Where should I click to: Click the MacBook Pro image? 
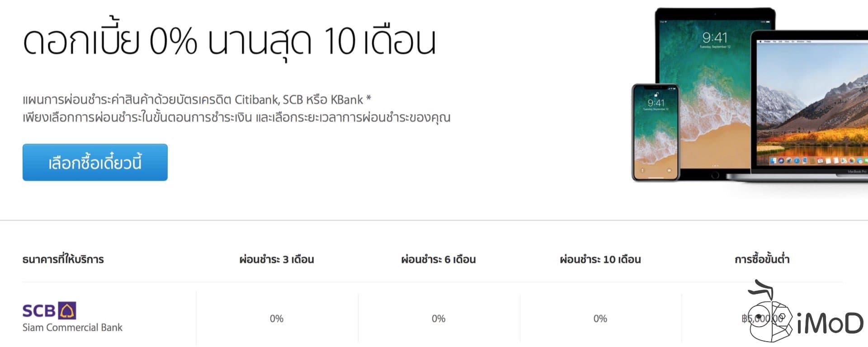pos(814,104)
